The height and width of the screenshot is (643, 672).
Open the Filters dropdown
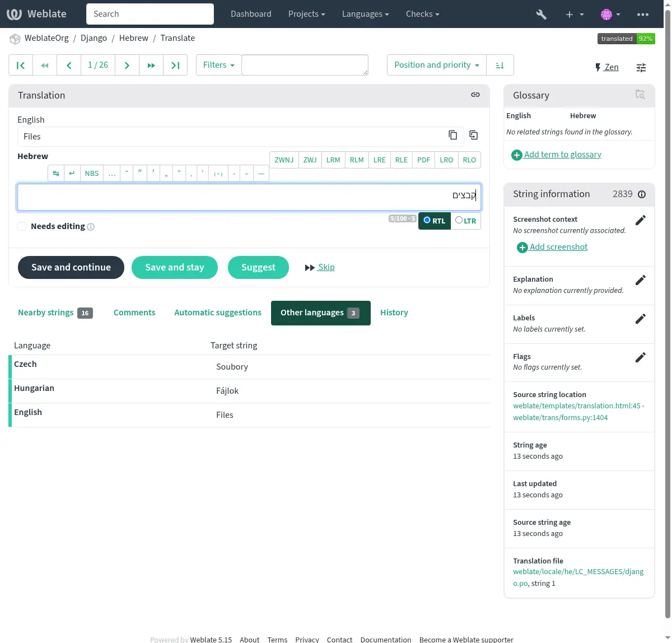click(x=218, y=65)
